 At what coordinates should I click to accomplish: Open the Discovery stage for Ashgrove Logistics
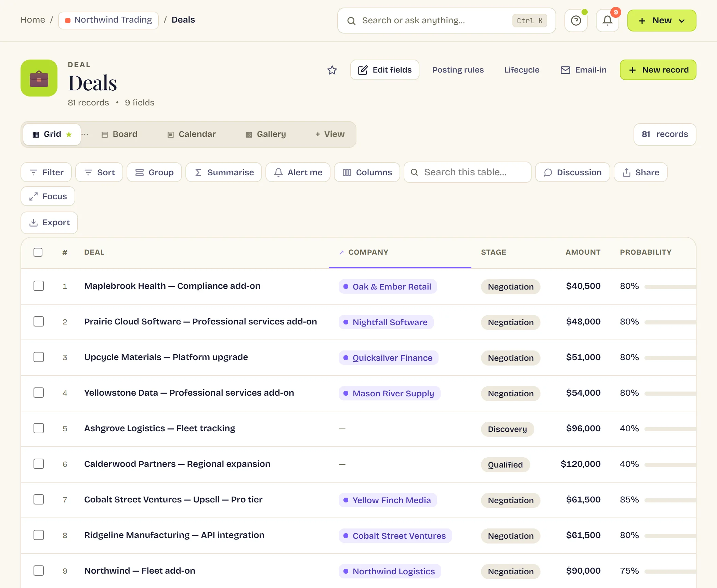(x=507, y=429)
